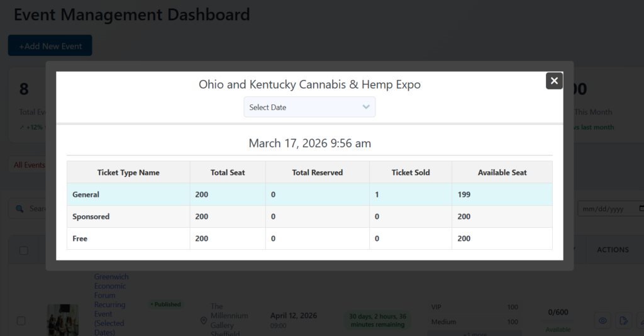Switch to the All Events tab
The image size is (644, 336).
click(x=29, y=165)
